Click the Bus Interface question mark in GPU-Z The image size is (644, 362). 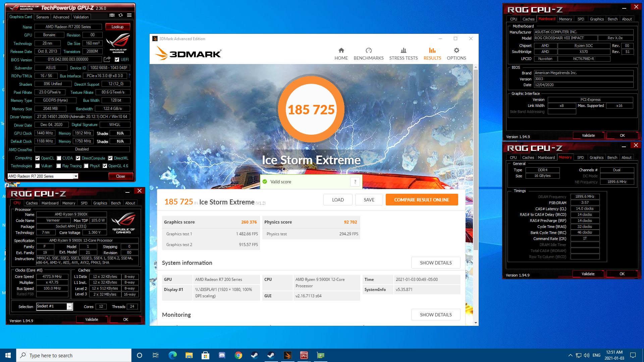(129, 76)
